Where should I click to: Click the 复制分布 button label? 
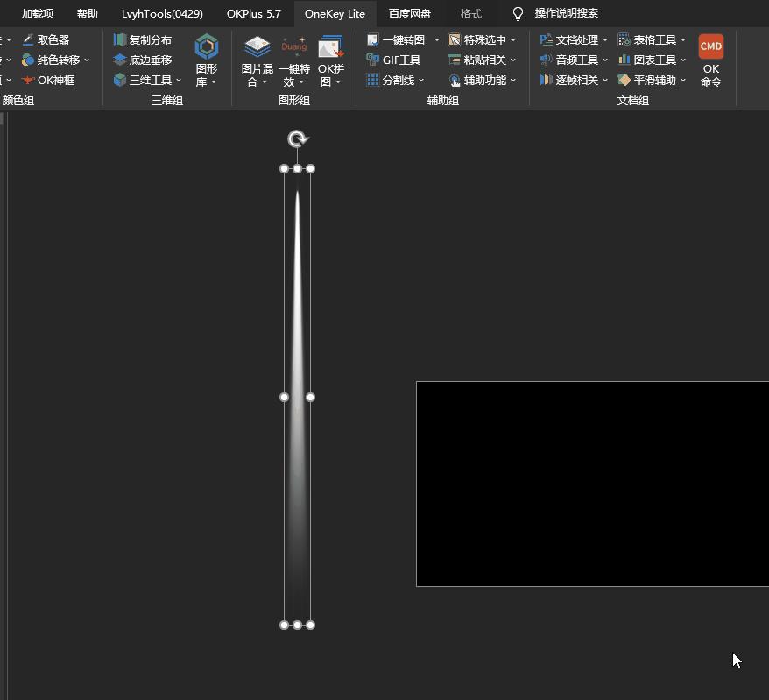point(151,39)
